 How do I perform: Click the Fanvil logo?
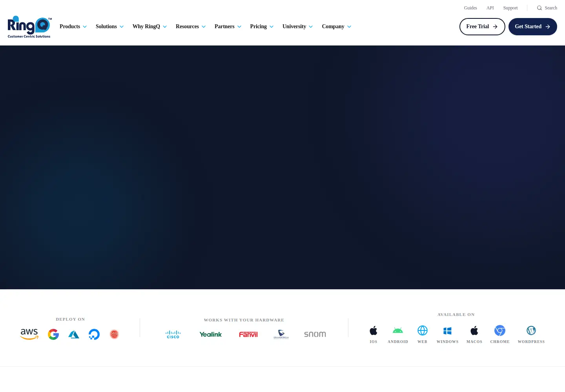click(x=248, y=334)
